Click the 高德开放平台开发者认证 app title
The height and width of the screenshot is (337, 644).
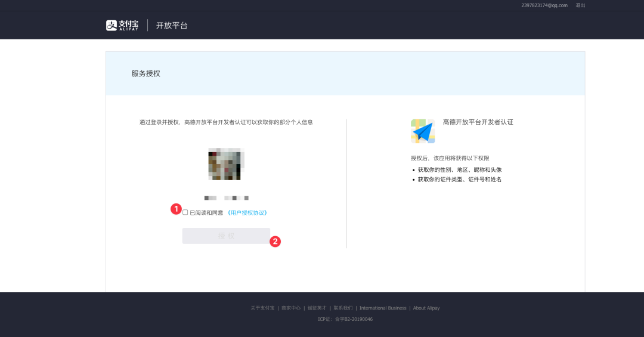click(478, 122)
